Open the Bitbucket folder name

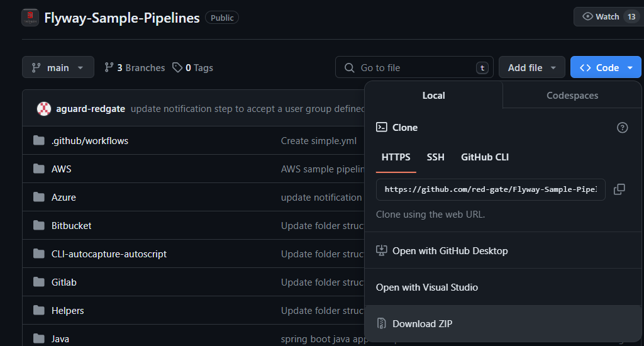71,226
